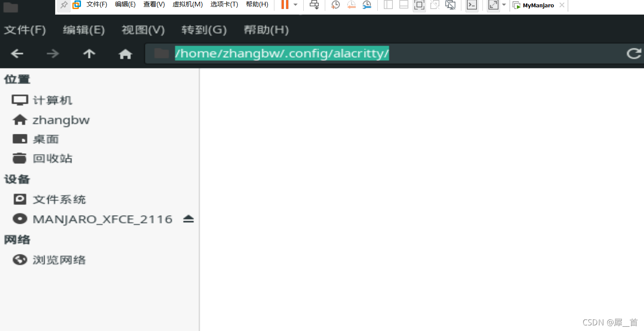Image resolution: width=644 pixels, height=331 pixels.
Task: Pause the virtual machine with orange button
Action: point(285,5)
